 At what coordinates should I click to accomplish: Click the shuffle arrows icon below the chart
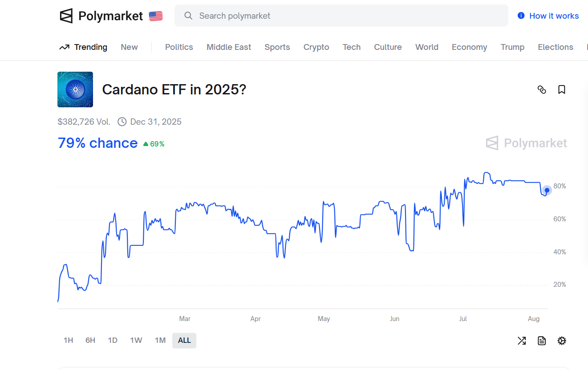tap(522, 341)
